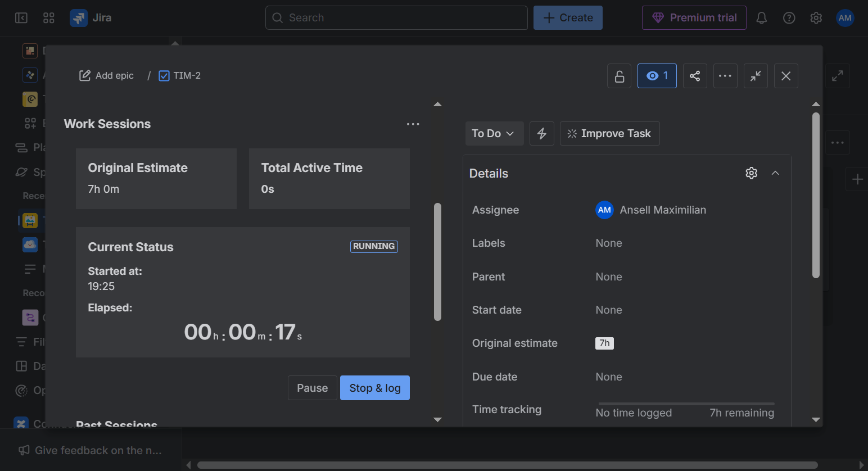
Task: Open the issue actions three-dot menu
Action: click(725, 76)
